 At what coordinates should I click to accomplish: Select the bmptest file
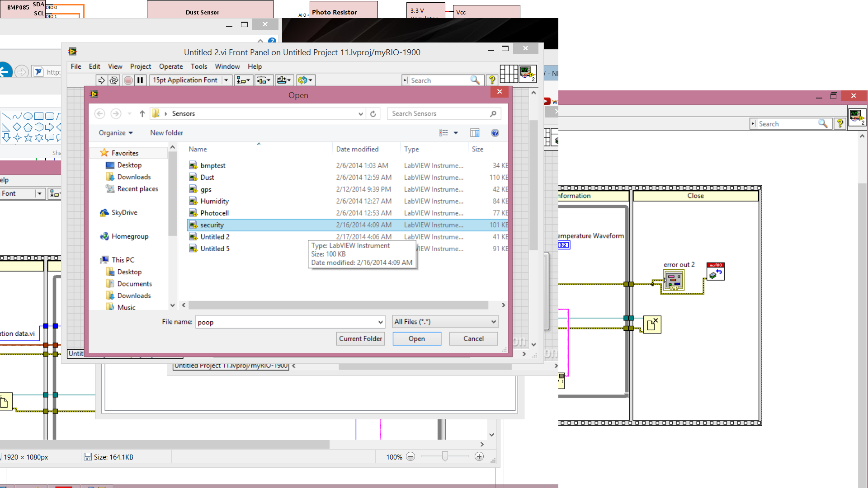point(348,166)
